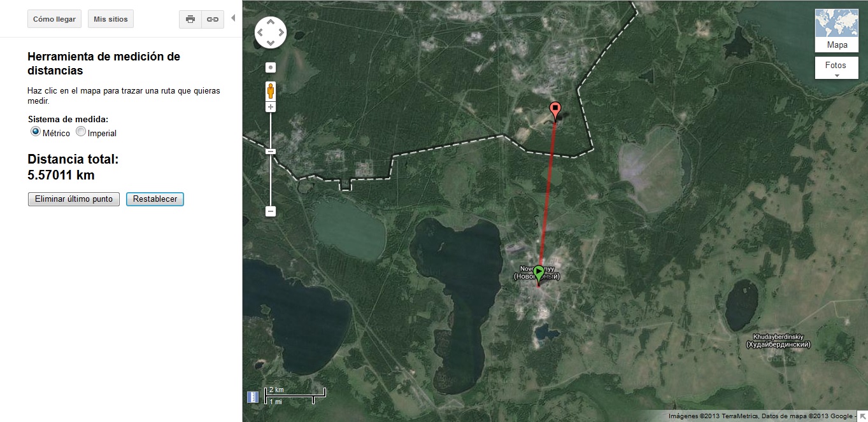Zoom in with the plus button

coord(271,107)
